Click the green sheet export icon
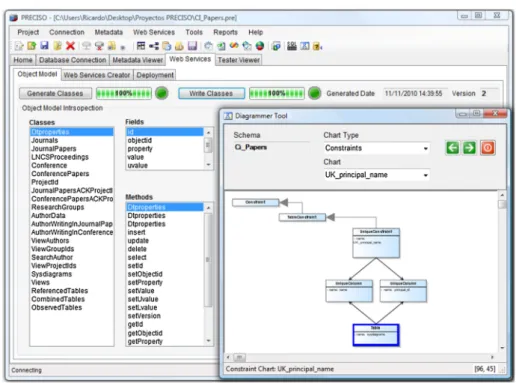Viewport: 516px width, 383px height. click(x=221, y=46)
